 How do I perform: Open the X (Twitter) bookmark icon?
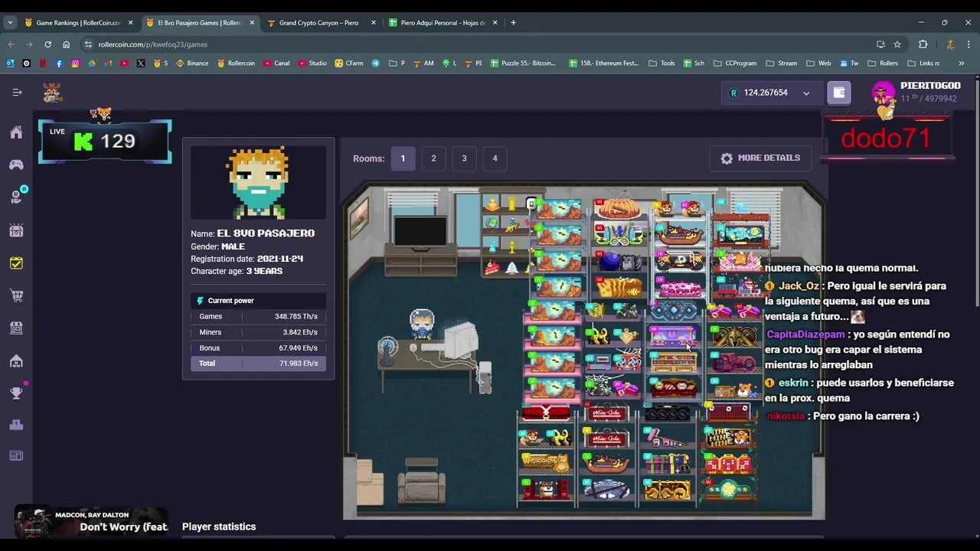(x=141, y=64)
